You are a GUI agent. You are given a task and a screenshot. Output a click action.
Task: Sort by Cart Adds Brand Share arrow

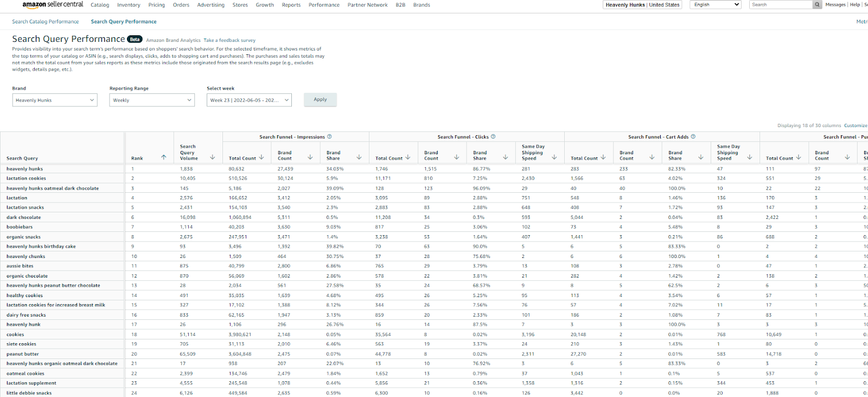[701, 157]
